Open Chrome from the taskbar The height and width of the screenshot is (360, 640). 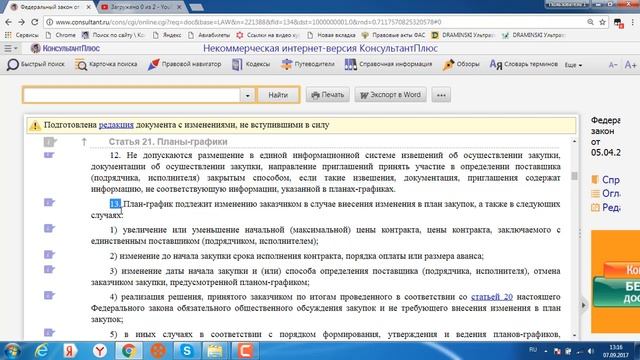click(129, 351)
